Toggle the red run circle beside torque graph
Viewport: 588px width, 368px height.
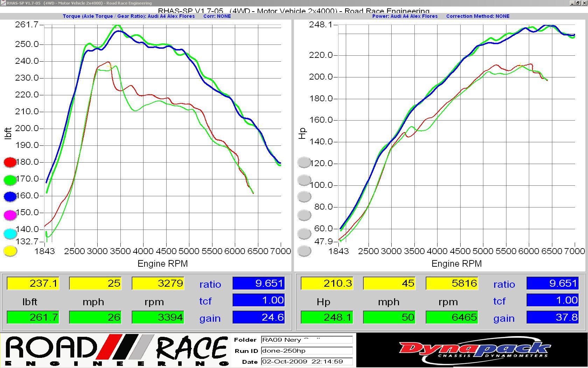point(10,162)
